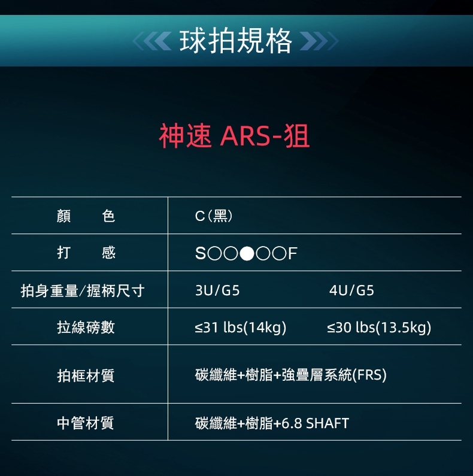Click the ≤30 lbs(13.5kg) tension value
This screenshot has height=476, width=473.
coord(379,328)
